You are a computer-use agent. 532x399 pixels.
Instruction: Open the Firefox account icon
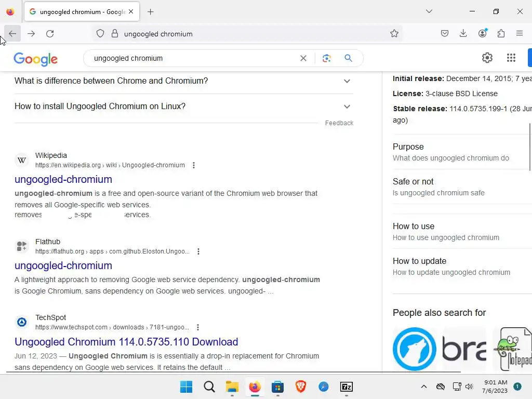tap(482, 34)
